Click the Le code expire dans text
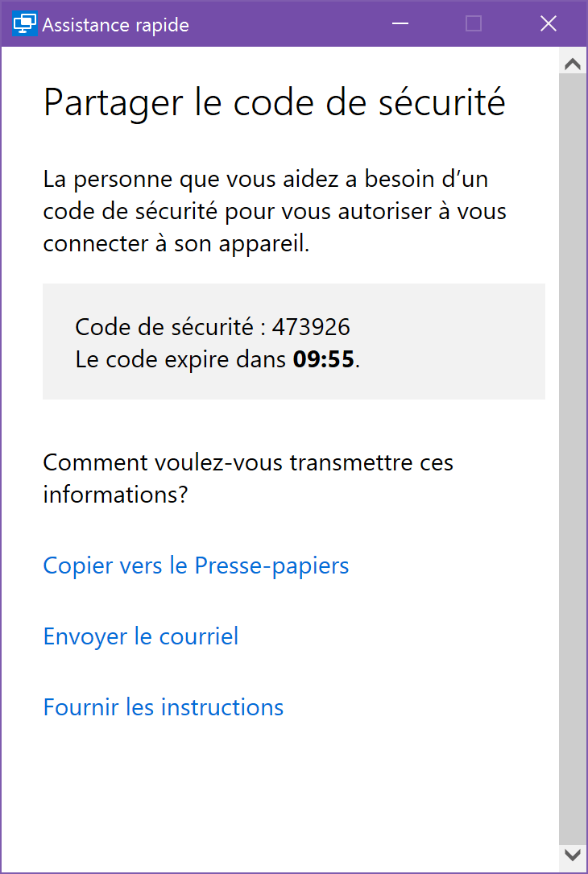This screenshot has height=874, width=588. 181,359
